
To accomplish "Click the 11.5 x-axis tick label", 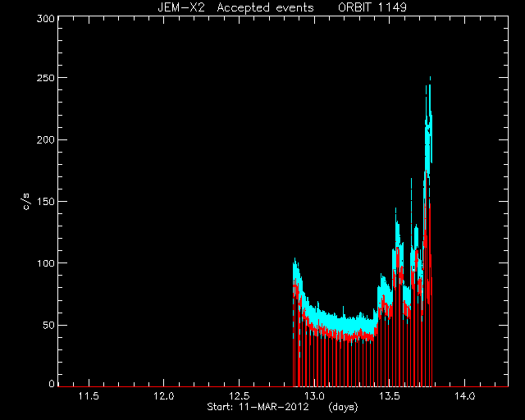I will click(89, 396).
